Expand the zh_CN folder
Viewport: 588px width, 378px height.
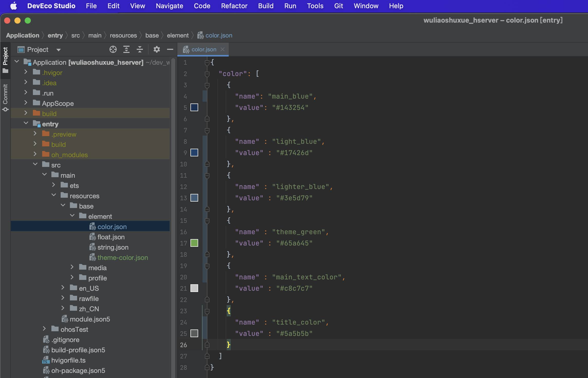point(63,308)
